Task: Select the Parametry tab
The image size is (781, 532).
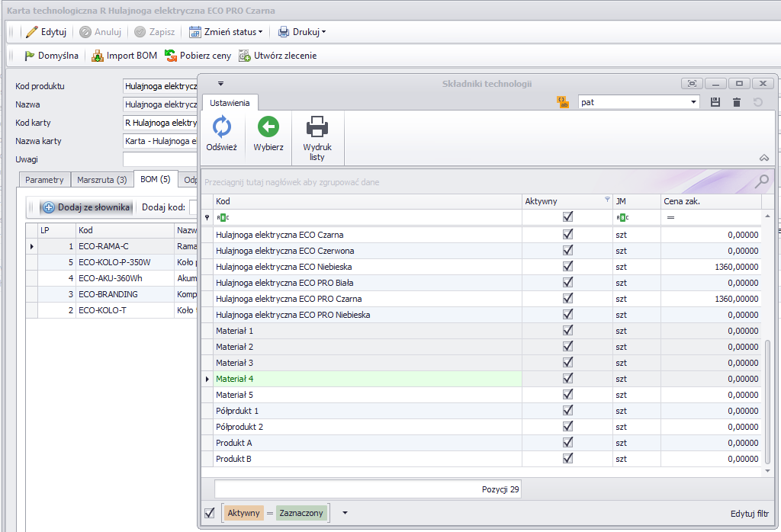Action: coord(44,180)
